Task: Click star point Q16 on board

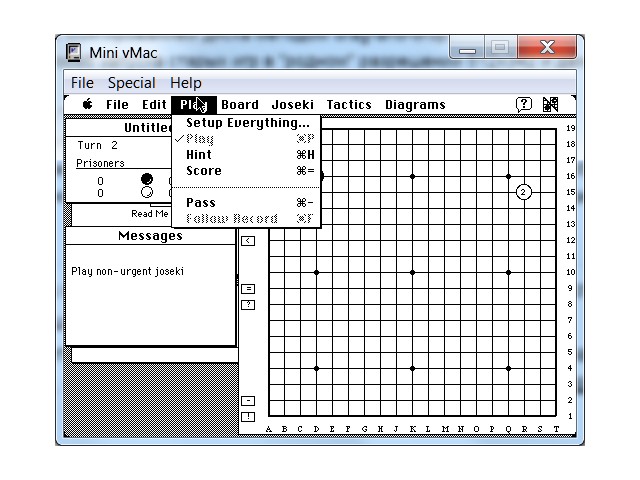Action: (508, 176)
